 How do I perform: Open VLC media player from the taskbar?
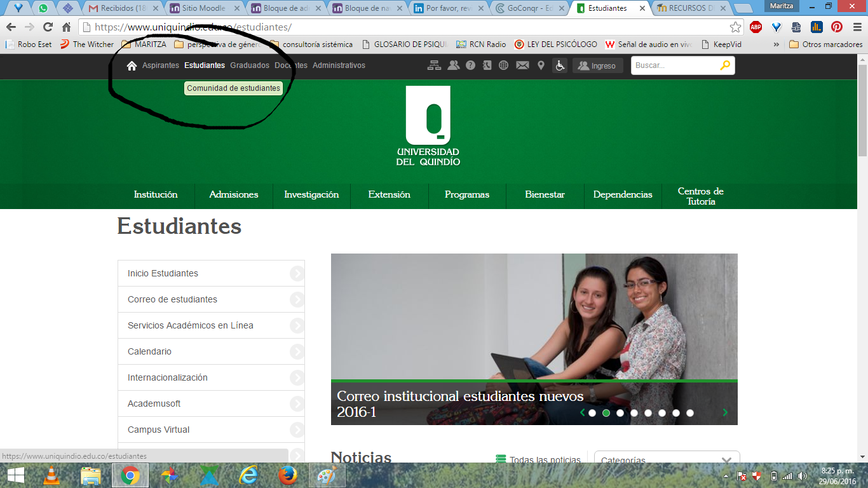coord(51,475)
